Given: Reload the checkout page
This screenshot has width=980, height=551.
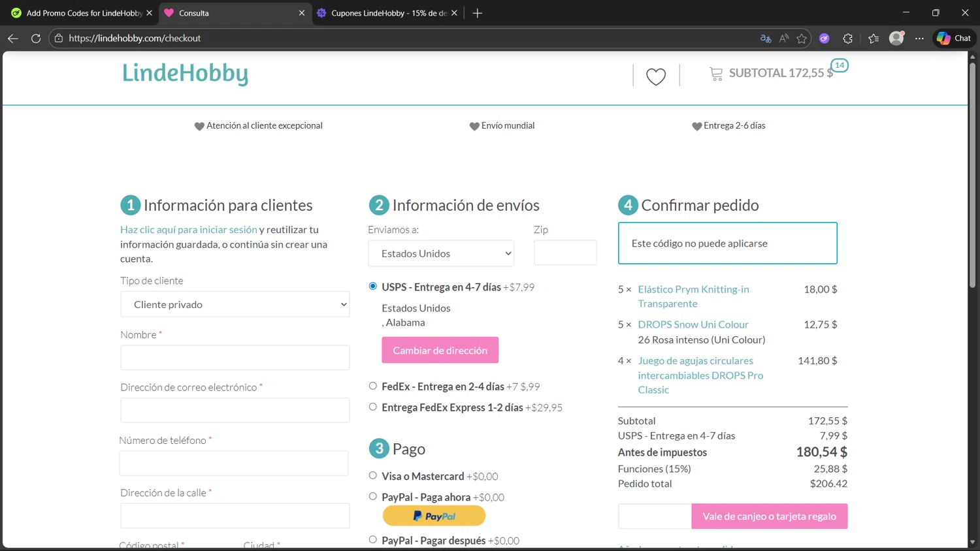Looking at the screenshot, I should (36, 39).
